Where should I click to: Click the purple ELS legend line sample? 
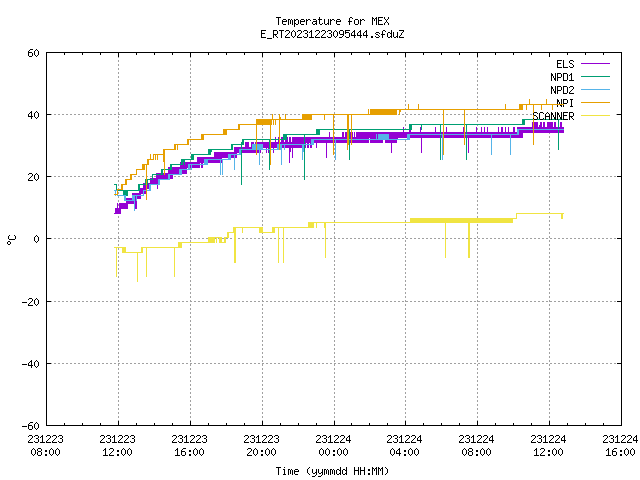pyautogui.click(x=595, y=64)
